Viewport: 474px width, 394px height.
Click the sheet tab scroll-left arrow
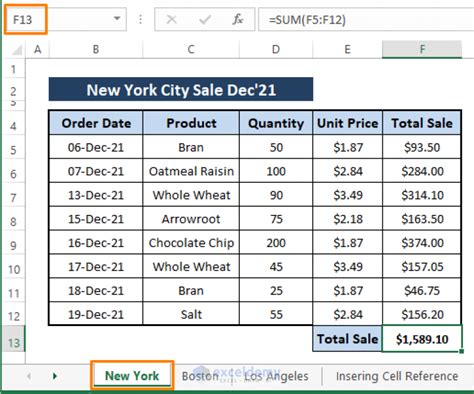29,376
